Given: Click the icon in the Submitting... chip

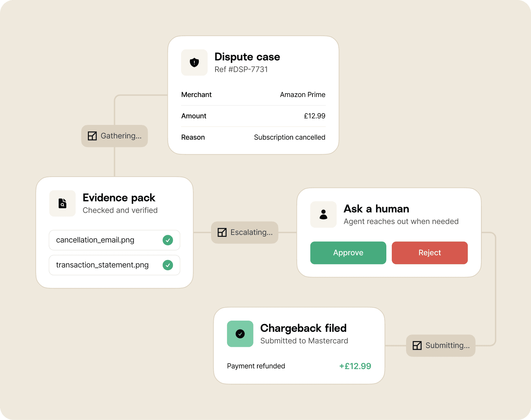Looking at the screenshot, I should [417, 345].
